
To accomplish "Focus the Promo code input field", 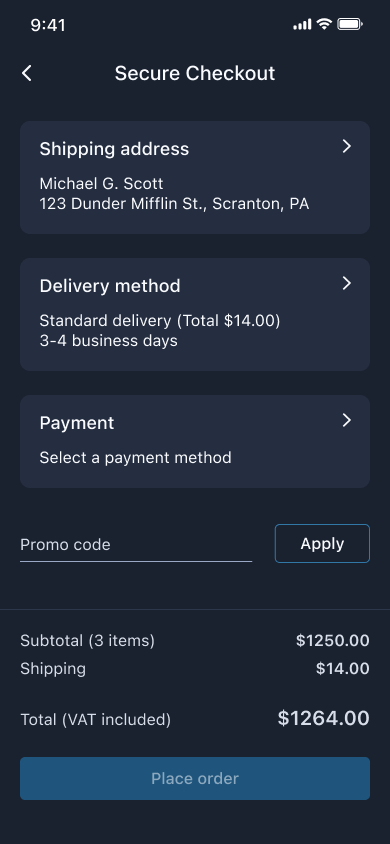I will pyautogui.click(x=136, y=545).
